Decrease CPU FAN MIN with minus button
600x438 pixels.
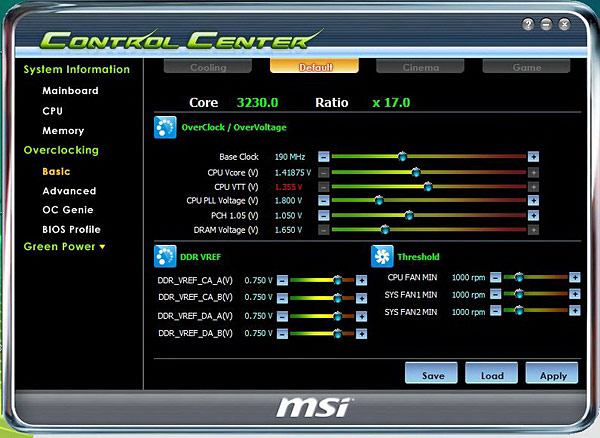point(496,277)
